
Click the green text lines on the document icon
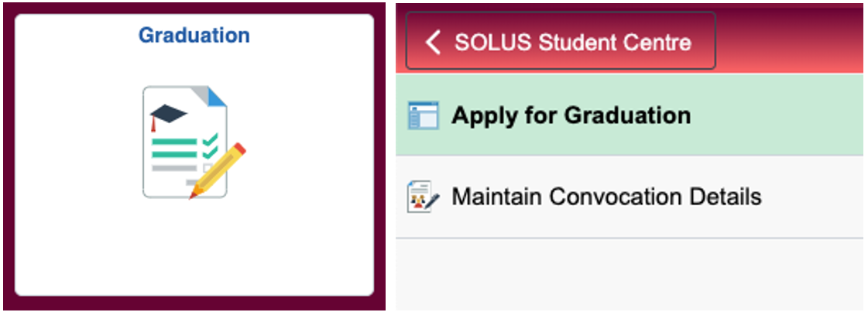(174, 147)
